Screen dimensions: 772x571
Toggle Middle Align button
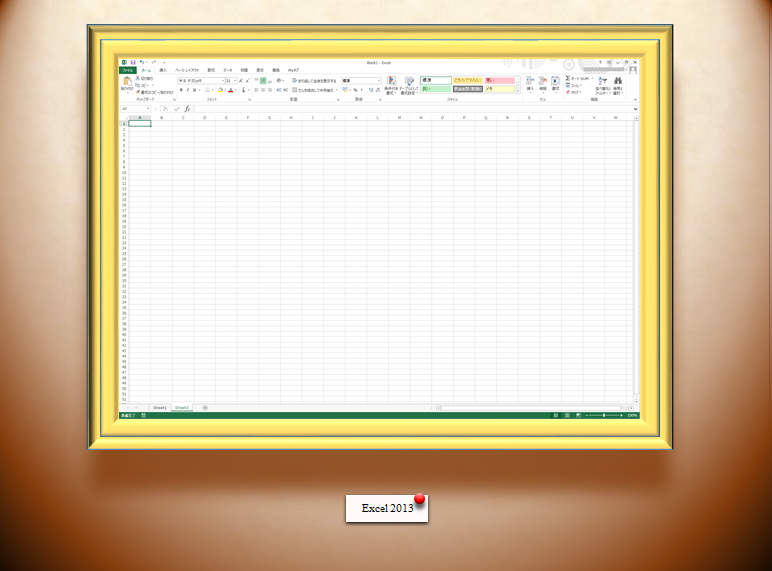(263, 80)
